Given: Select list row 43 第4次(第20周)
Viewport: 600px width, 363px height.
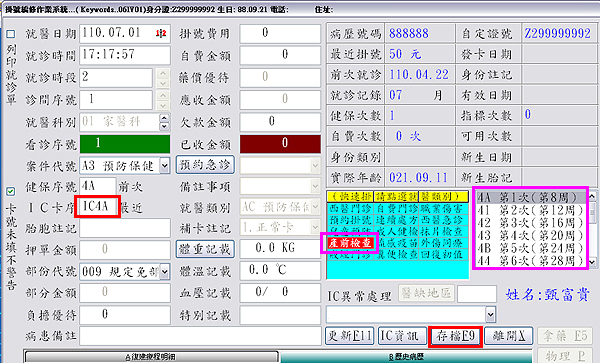Looking at the screenshot, I should 531,235.
